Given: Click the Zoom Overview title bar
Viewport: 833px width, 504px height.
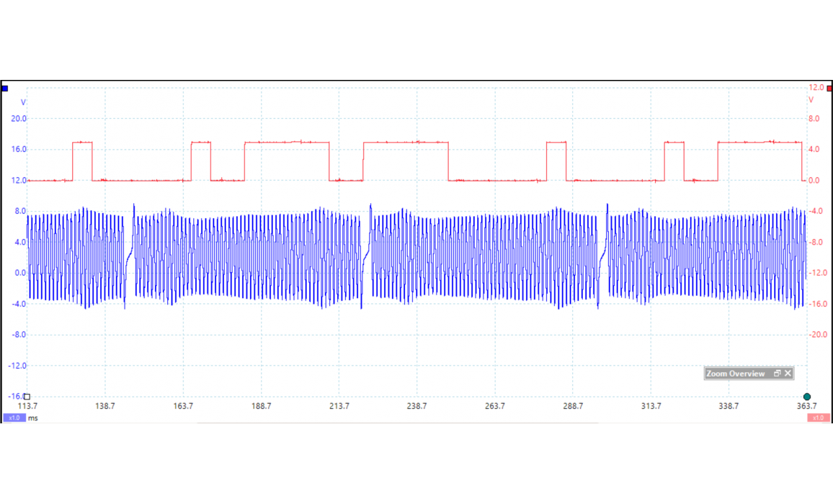Looking at the screenshot, I should (736, 374).
